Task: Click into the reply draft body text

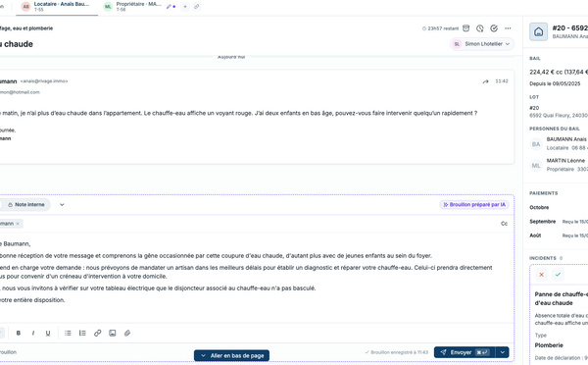Action: click(x=256, y=272)
